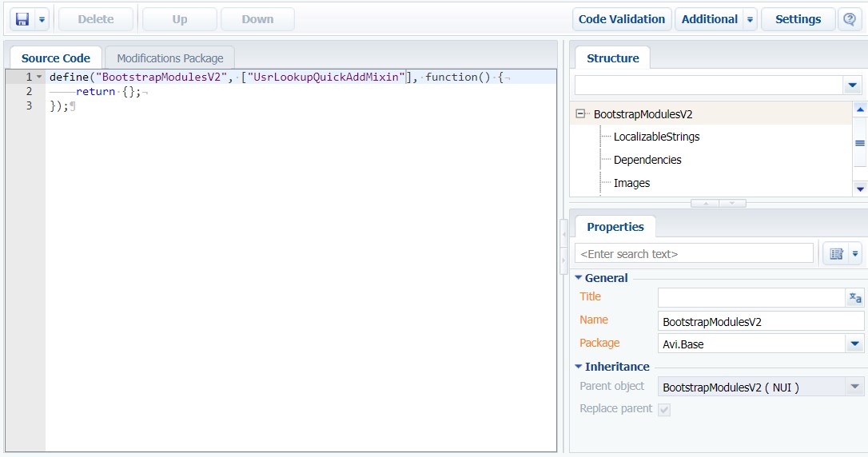This screenshot has height=457, width=868.
Task: Click the Package field Avi.Base
Action: 751,344
